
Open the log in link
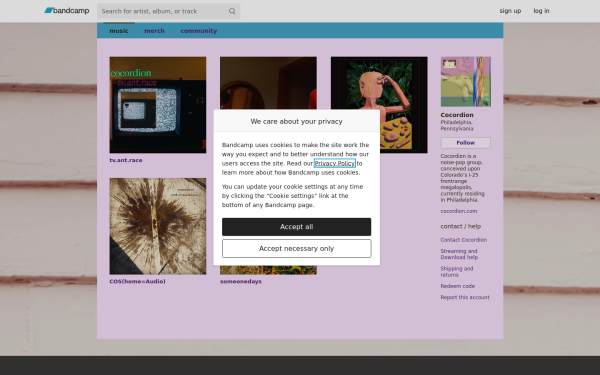pos(541,11)
